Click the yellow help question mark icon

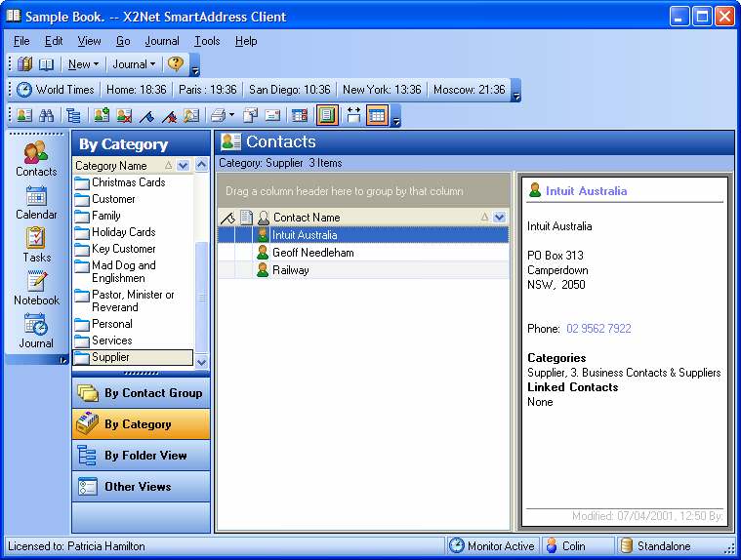(x=176, y=63)
